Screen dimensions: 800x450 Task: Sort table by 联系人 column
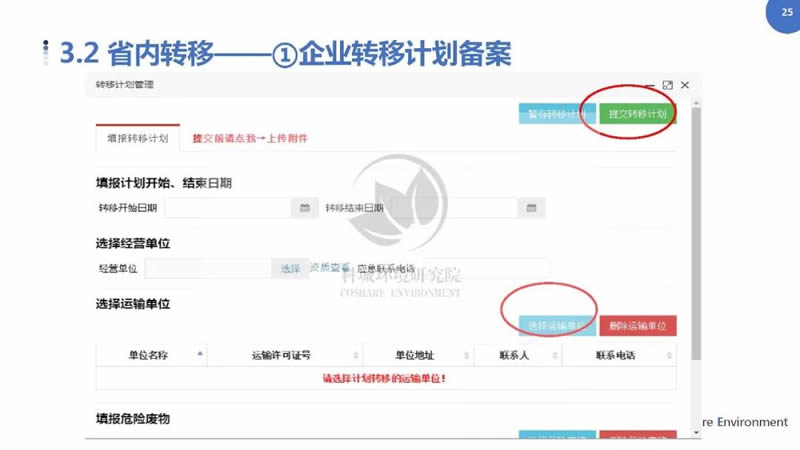(553, 355)
